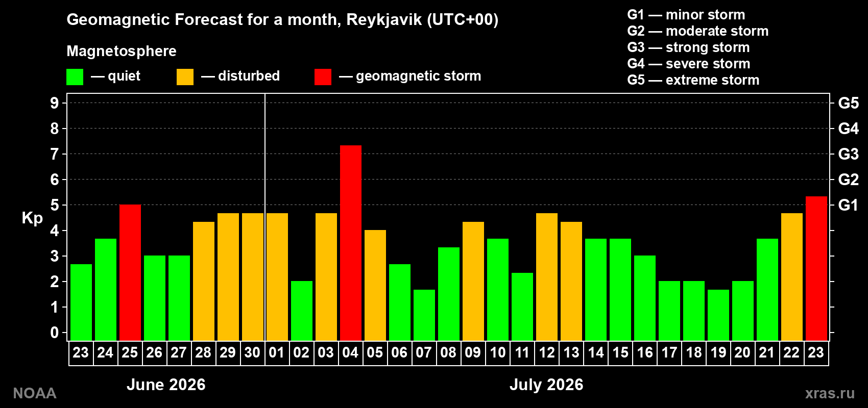
Task: Click the "— geomagnetic storm" legend label
Action: 410,76
